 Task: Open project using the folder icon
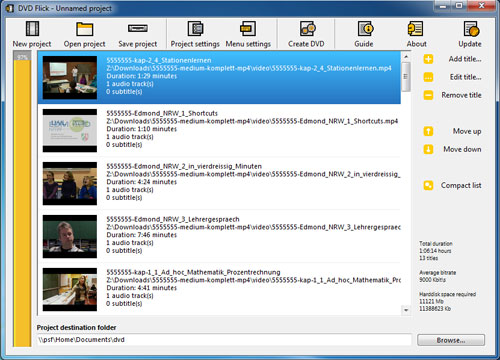(84, 29)
